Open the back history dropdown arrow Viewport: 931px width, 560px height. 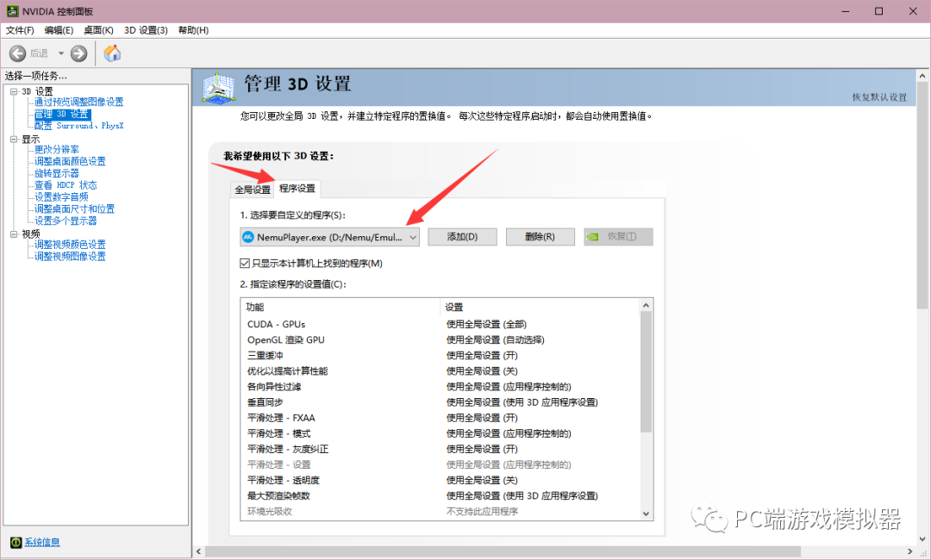(x=60, y=53)
